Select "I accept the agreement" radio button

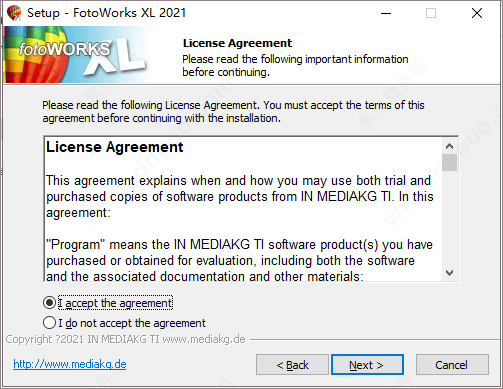pyautogui.click(x=49, y=303)
